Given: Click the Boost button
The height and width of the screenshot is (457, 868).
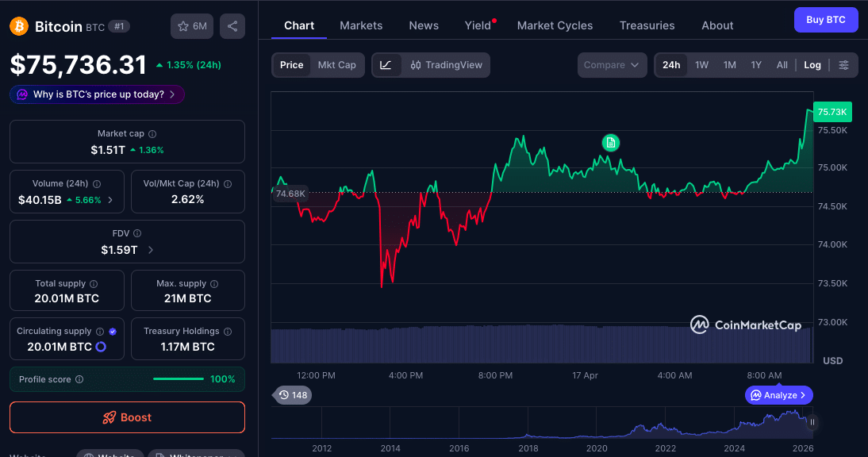Looking at the screenshot, I should (x=127, y=417).
